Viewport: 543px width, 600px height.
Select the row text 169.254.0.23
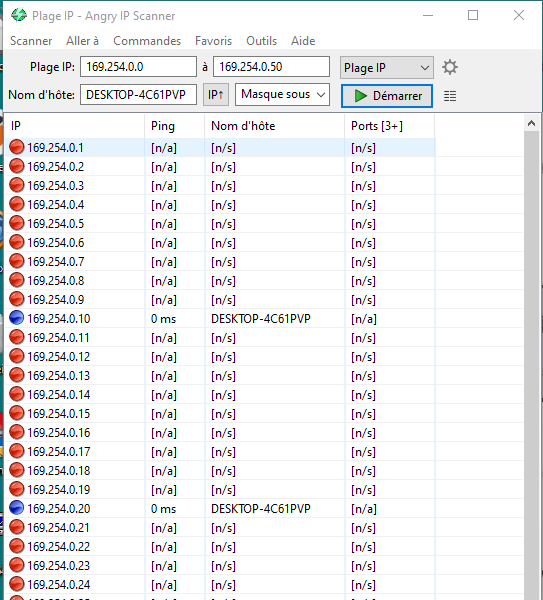point(59,566)
